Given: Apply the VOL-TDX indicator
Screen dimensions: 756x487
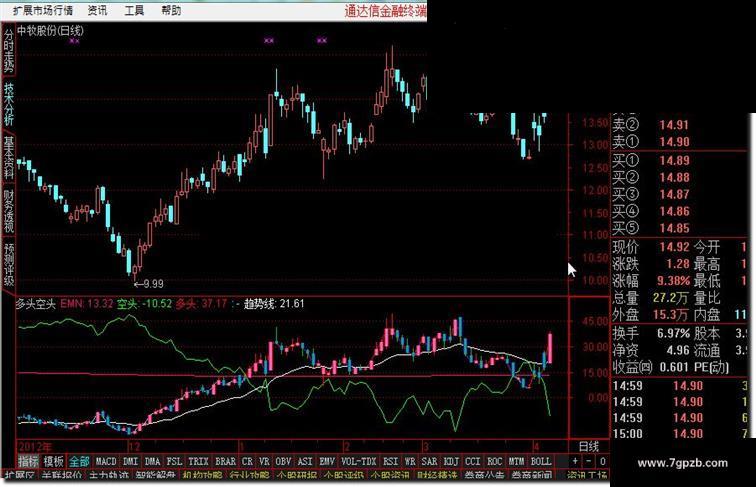Looking at the screenshot, I should pyautogui.click(x=359, y=461).
